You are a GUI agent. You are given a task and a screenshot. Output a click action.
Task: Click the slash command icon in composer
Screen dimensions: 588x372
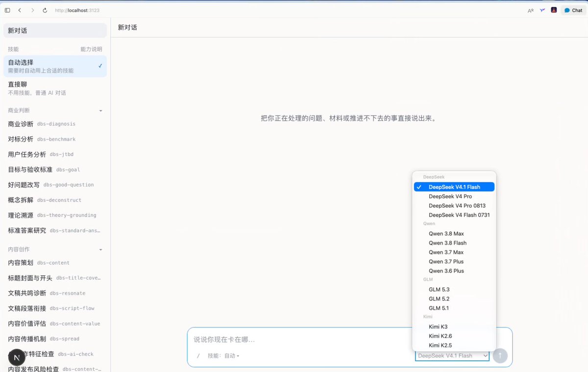(x=198, y=356)
